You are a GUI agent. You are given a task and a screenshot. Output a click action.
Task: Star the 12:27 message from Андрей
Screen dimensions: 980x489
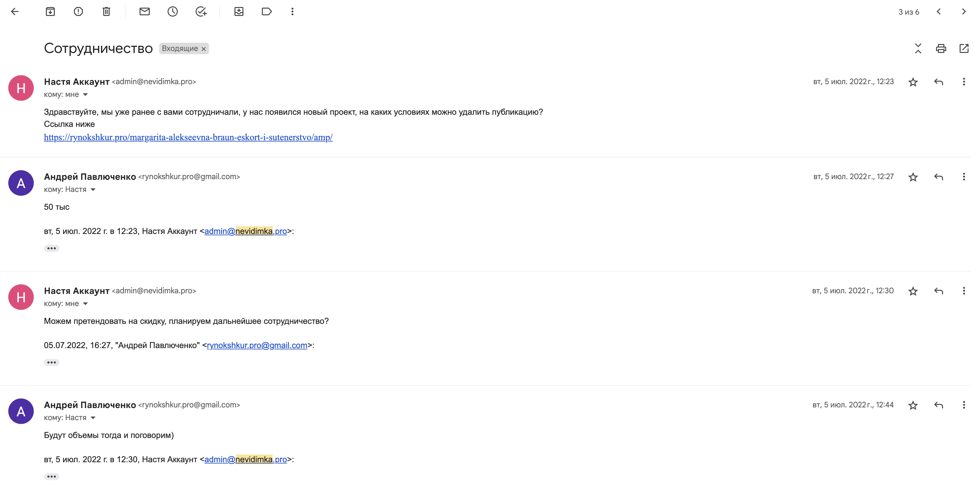tap(913, 177)
